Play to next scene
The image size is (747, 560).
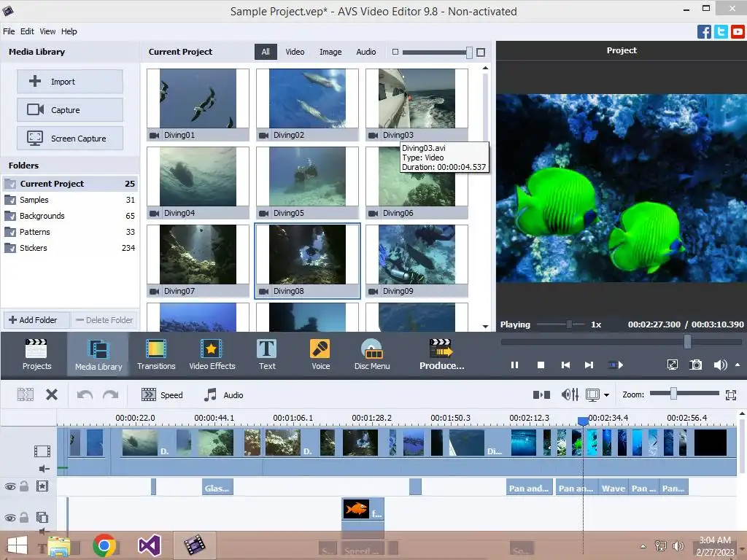pyautogui.click(x=616, y=365)
